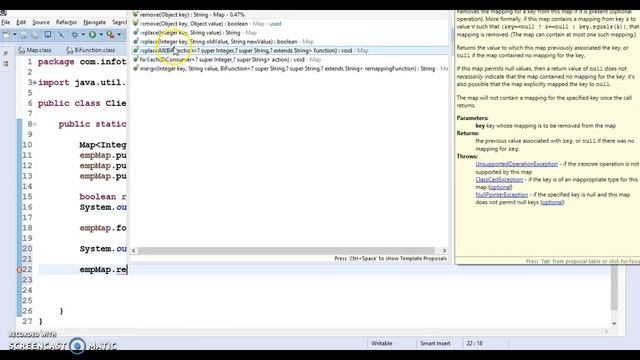Viewport: 640px width, 360px height.
Task: Open the Source menu
Action: tap(41, 22)
